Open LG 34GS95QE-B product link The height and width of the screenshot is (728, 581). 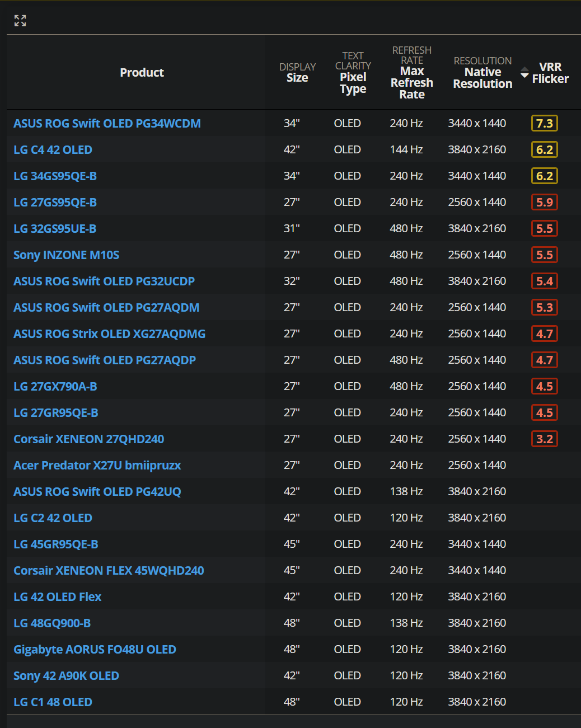(x=55, y=176)
